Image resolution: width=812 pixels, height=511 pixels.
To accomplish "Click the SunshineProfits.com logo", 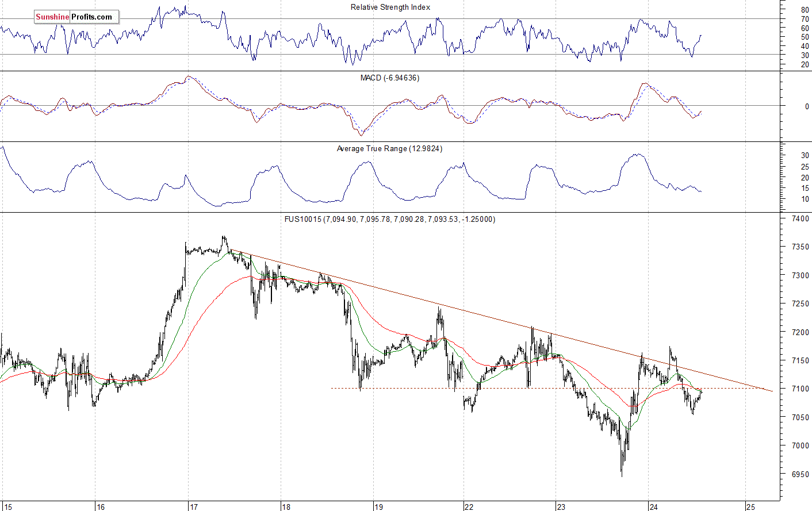I will (76, 17).
